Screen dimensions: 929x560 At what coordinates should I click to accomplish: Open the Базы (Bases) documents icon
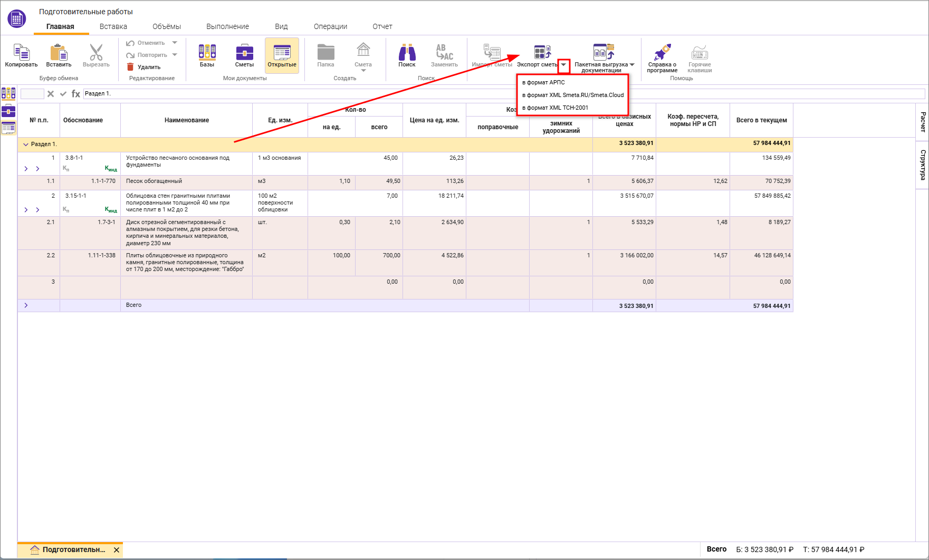click(x=207, y=53)
